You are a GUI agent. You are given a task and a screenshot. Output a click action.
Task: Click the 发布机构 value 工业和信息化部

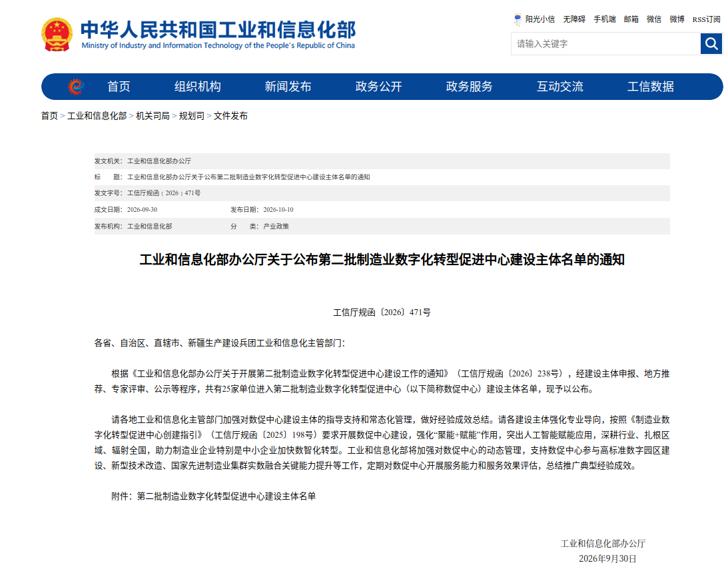pyautogui.click(x=149, y=226)
